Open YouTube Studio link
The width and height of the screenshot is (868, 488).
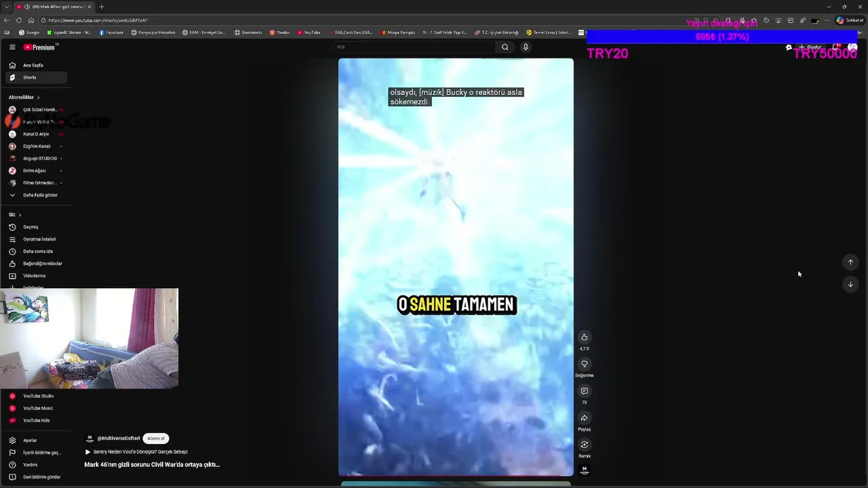click(x=35, y=396)
